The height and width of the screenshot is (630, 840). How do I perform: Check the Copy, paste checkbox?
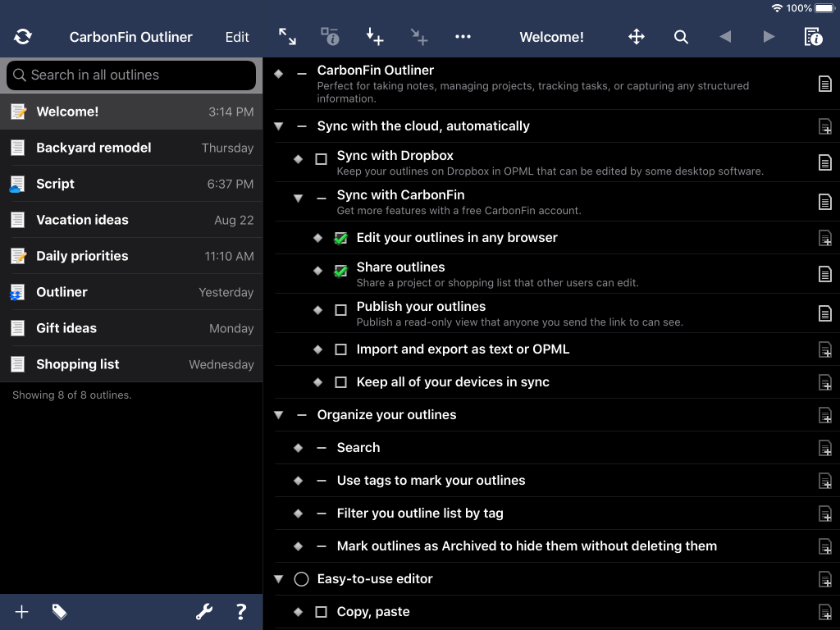click(x=321, y=612)
